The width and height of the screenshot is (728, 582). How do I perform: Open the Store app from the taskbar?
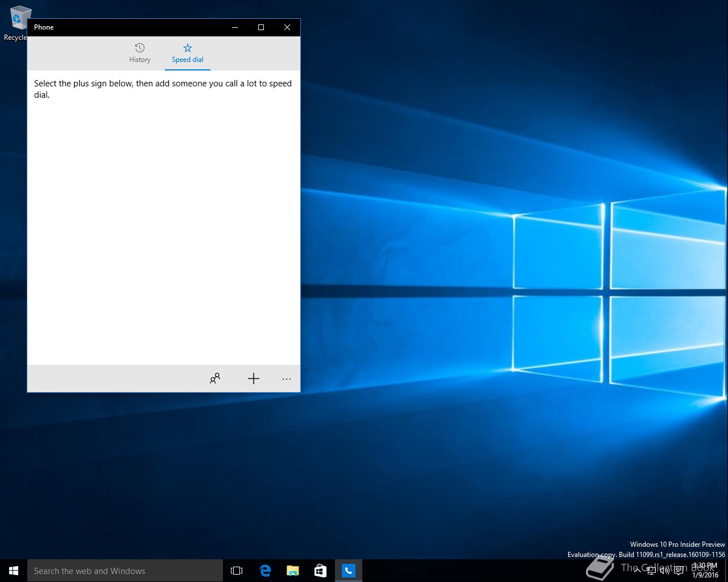[321, 571]
